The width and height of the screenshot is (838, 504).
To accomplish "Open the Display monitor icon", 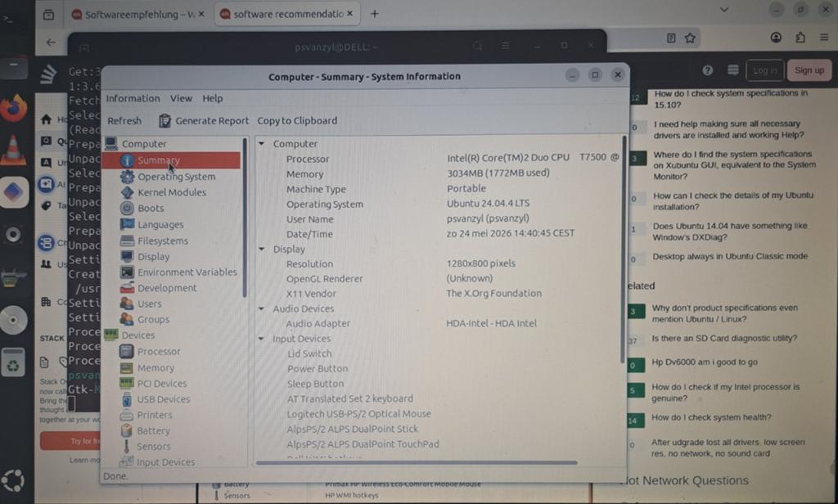I will coord(127,257).
